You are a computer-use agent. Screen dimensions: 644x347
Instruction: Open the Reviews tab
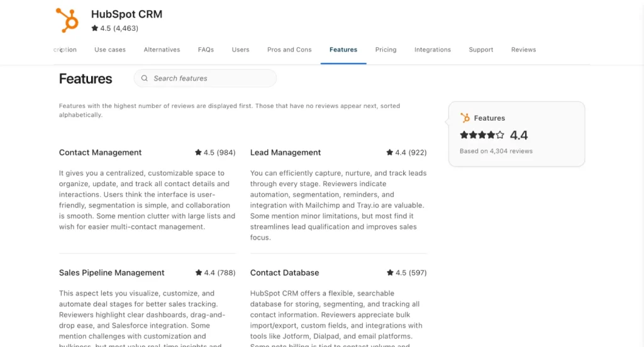[x=524, y=50]
